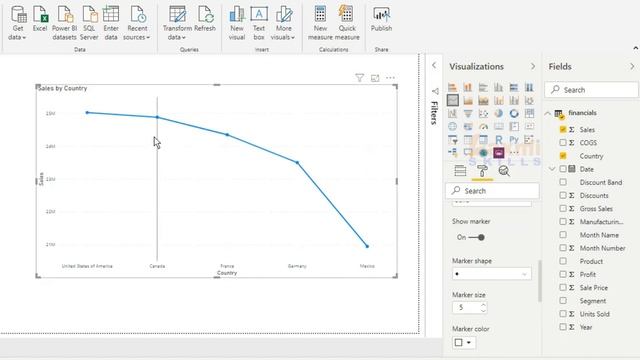Check the Gross Sales field
The height and width of the screenshot is (360, 640).
563,209
